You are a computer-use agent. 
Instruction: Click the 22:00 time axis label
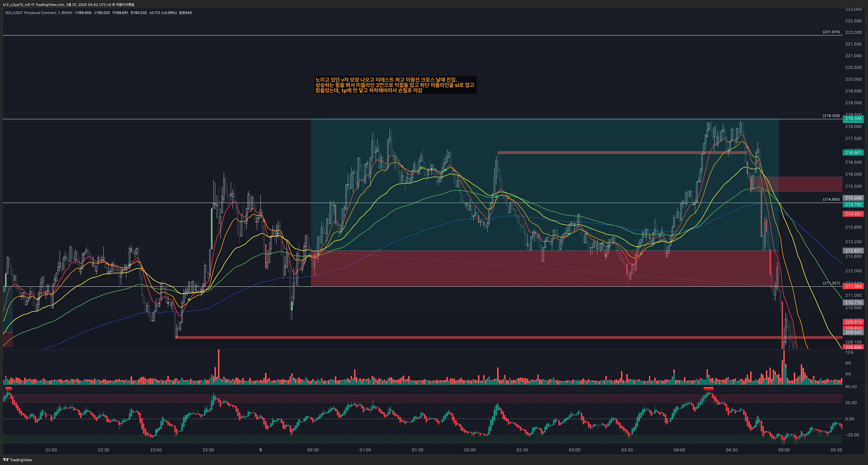coord(51,450)
